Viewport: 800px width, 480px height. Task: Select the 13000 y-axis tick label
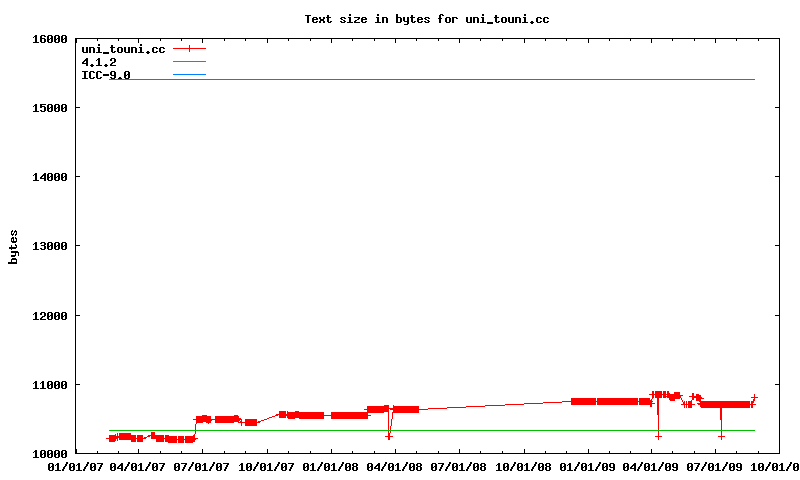click(x=47, y=246)
